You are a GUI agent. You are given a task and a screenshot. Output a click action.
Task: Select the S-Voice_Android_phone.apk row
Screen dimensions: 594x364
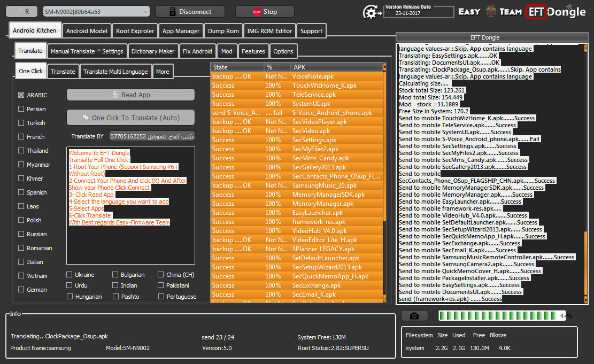coord(297,113)
